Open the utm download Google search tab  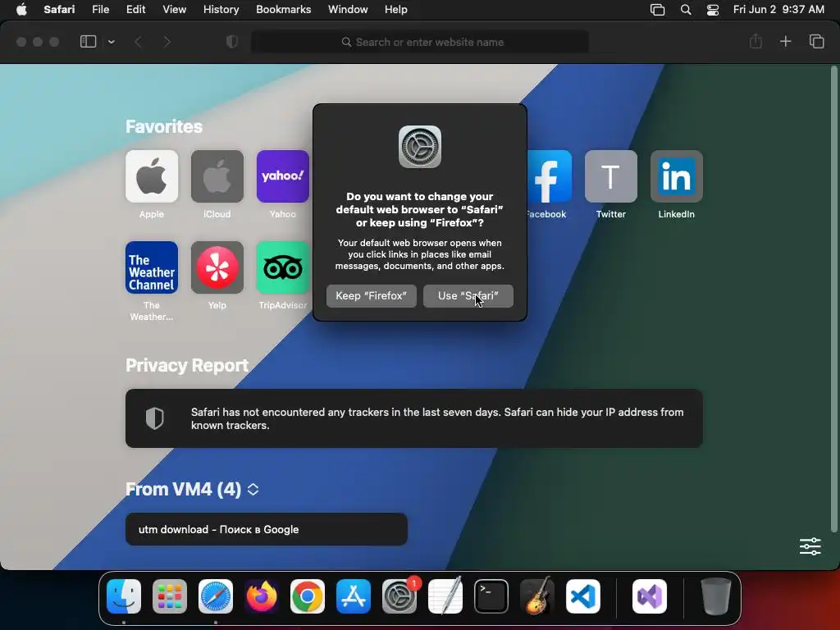(267, 529)
